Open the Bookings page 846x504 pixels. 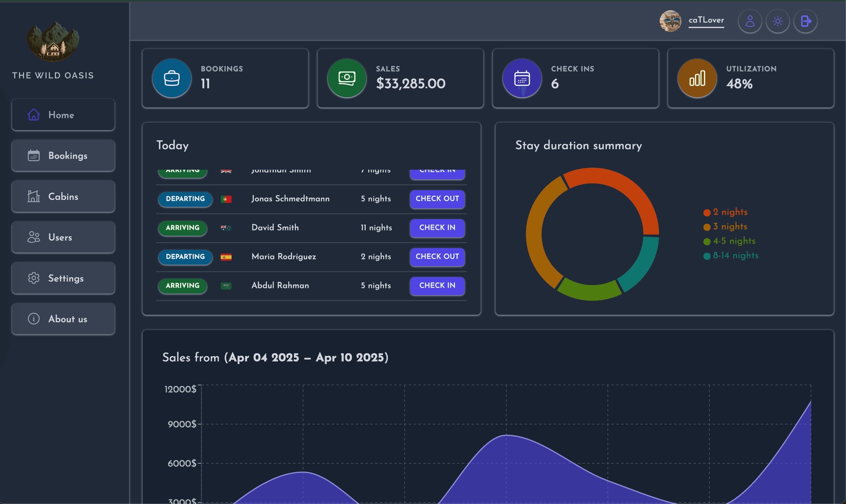tap(63, 156)
